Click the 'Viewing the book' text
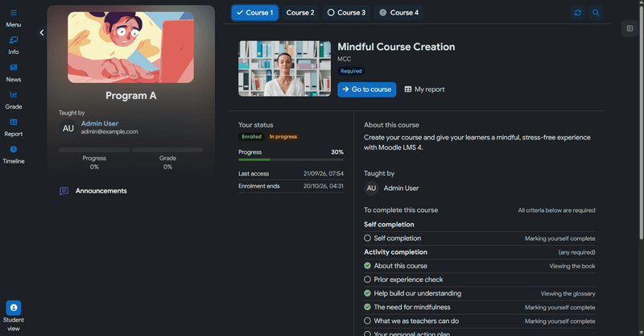The height and width of the screenshot is (336, 644). 572,266
